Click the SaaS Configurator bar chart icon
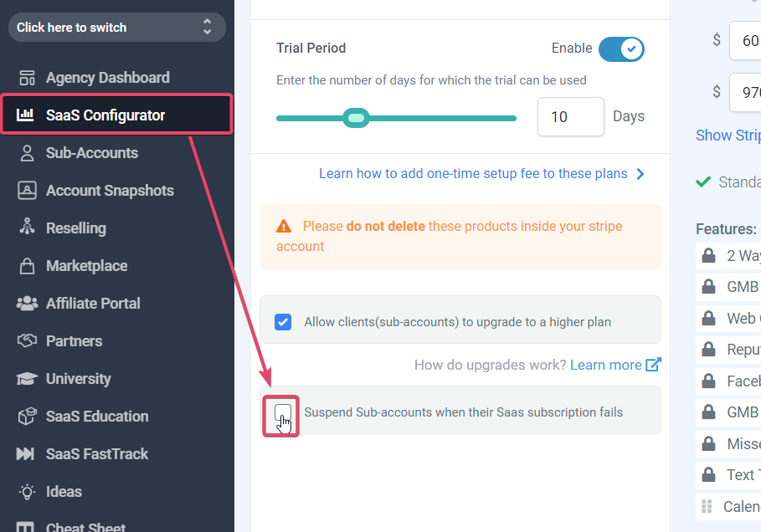 pos(25,115)
